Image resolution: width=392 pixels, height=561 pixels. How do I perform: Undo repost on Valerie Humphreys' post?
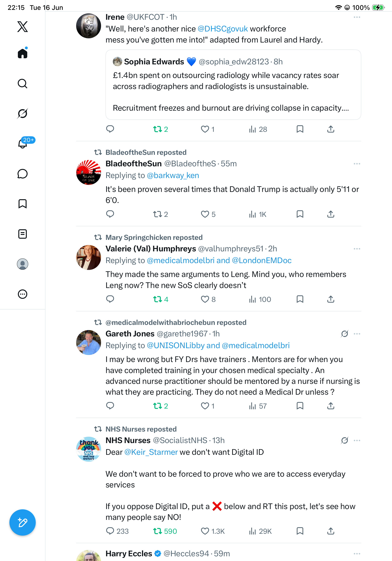click(x=161, y=299)
